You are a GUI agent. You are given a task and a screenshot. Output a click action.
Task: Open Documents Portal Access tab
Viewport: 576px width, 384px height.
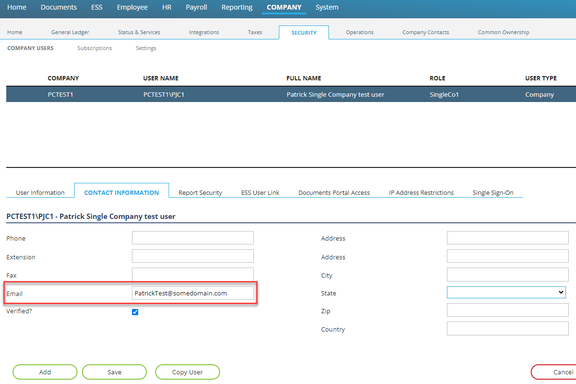coord(334,193)
